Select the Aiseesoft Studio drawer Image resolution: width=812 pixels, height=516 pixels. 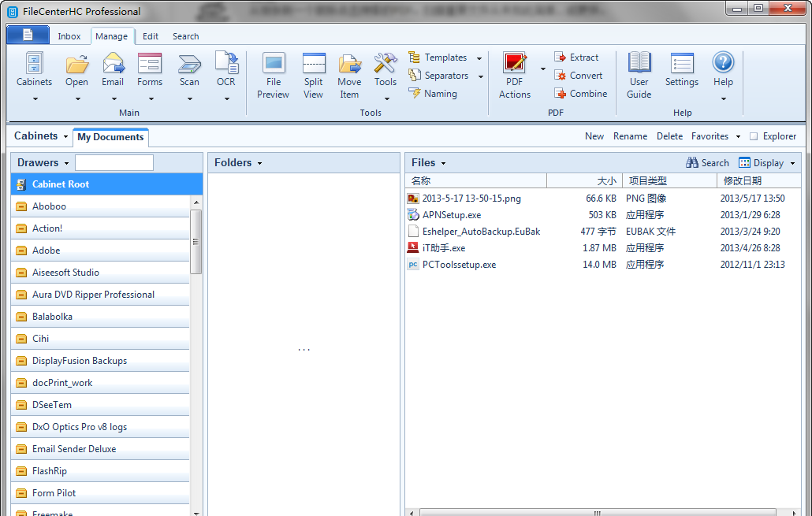(100, 273)
